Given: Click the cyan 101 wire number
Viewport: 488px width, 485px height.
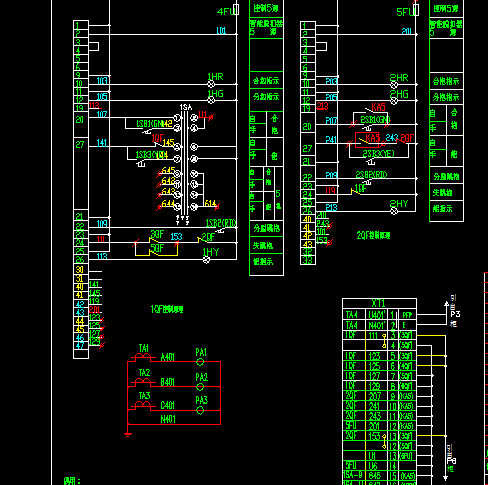Looking at the screenshot, I should 221,31.
